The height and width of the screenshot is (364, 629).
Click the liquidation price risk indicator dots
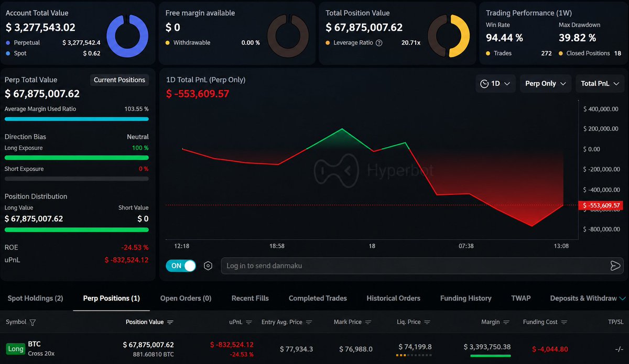(x=414, y=356)
